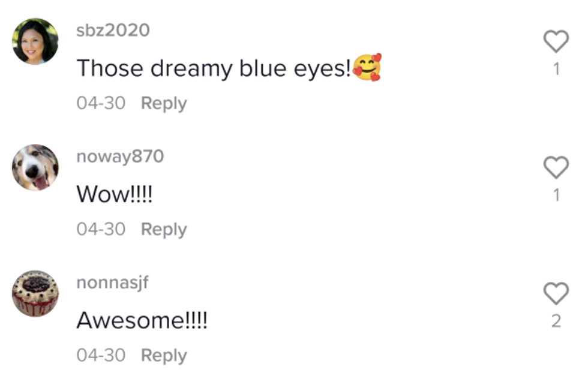Visit the nonnasjf username link
Screen dimensions: 588x382
(x=112, y=282)
